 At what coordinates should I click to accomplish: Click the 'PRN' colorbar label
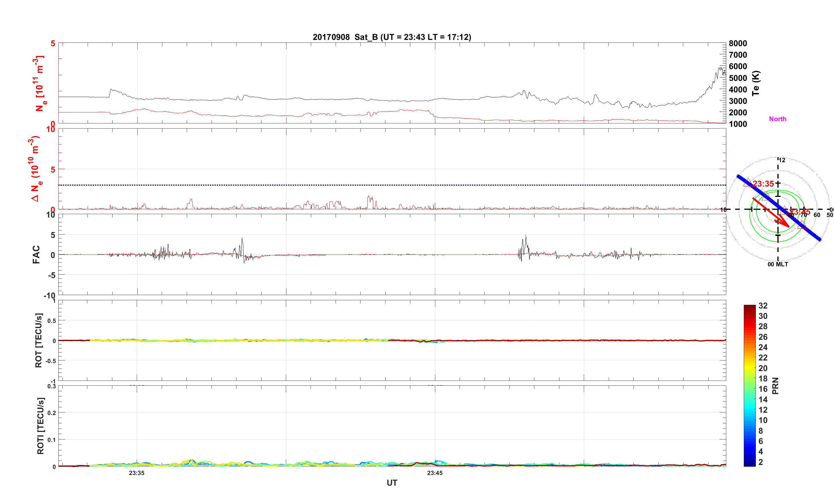pyautogui.click(x=775, y=386)
